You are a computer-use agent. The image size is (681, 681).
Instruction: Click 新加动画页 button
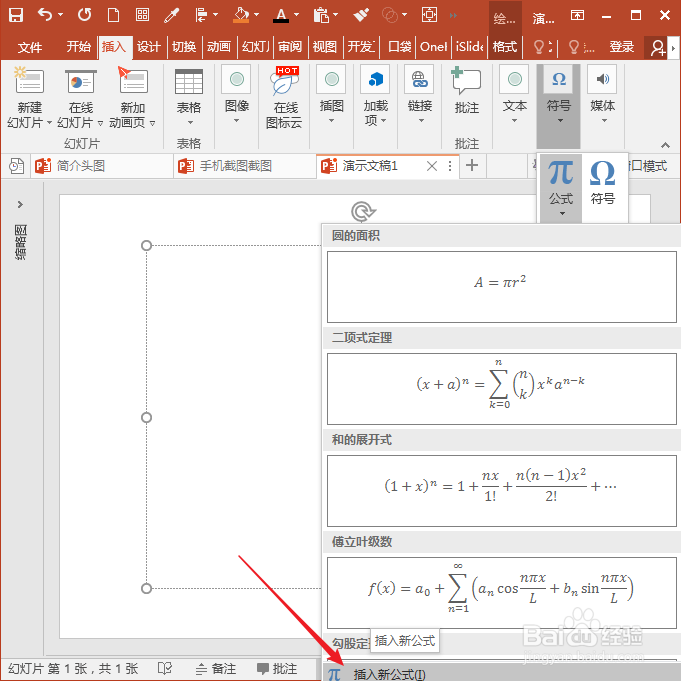pos(132,97)
